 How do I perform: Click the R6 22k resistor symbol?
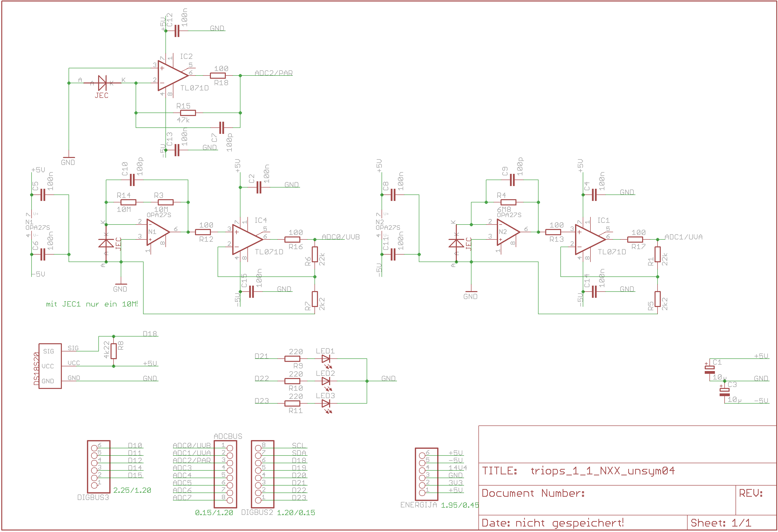[315, 254]
